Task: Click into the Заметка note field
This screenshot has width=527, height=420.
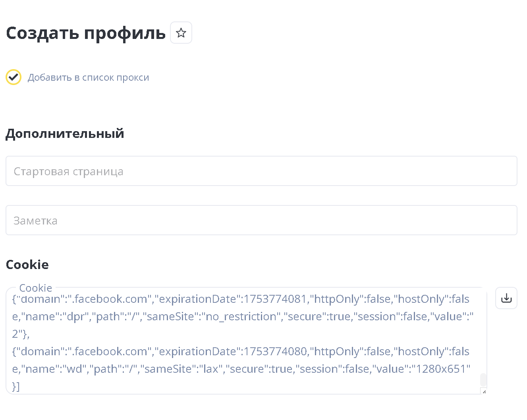Action: tap(261, 220)
